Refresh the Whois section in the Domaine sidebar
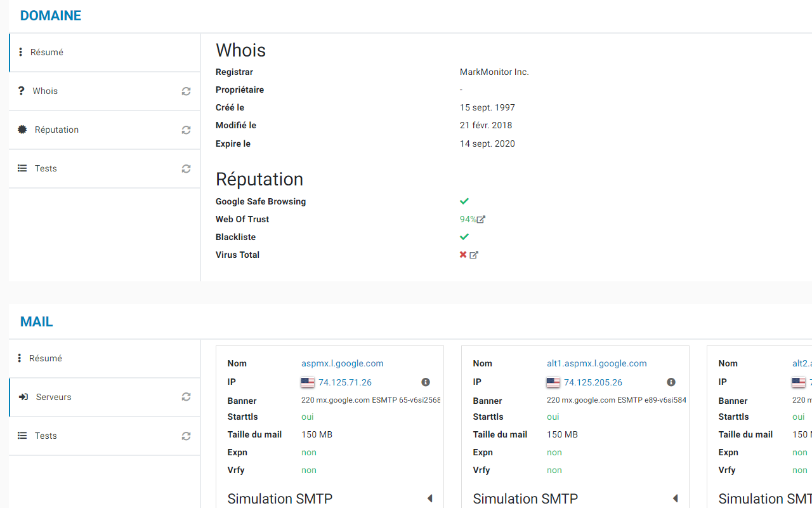Viewport: 812px width, 508px height. [x=186, y=91]
